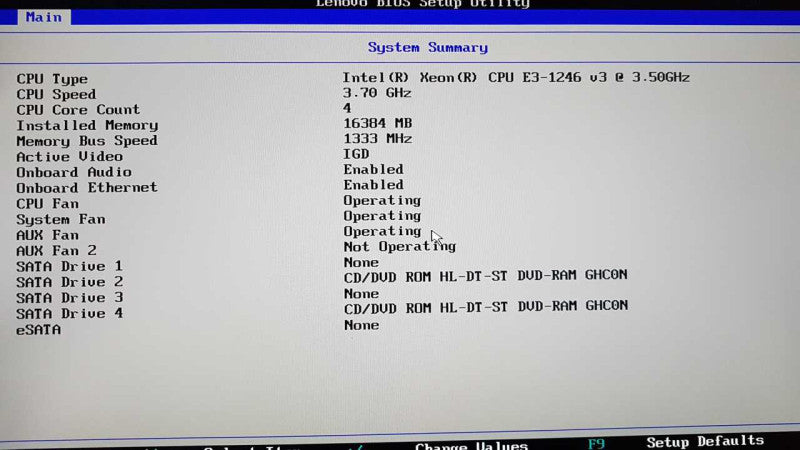
Task: Click the Active Video label
Action: [69, 157]
